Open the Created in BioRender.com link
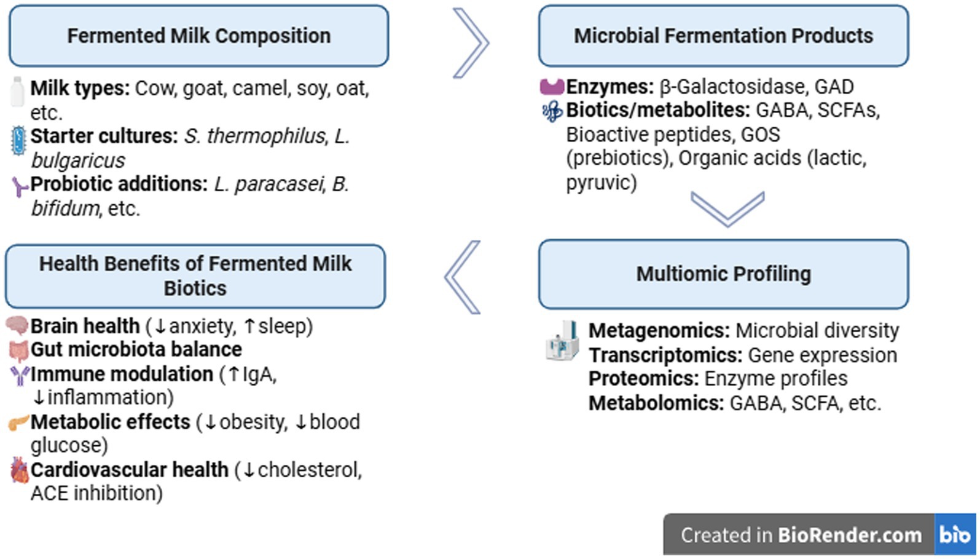 pos(800,535)
